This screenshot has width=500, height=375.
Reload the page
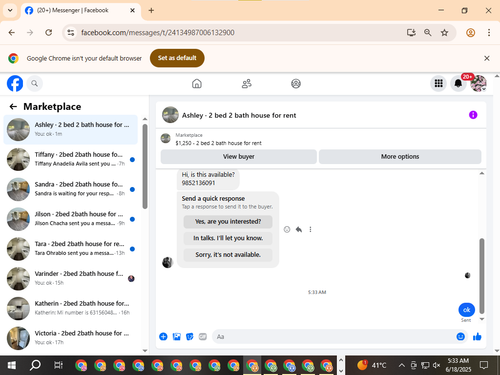tap(49, 33)
